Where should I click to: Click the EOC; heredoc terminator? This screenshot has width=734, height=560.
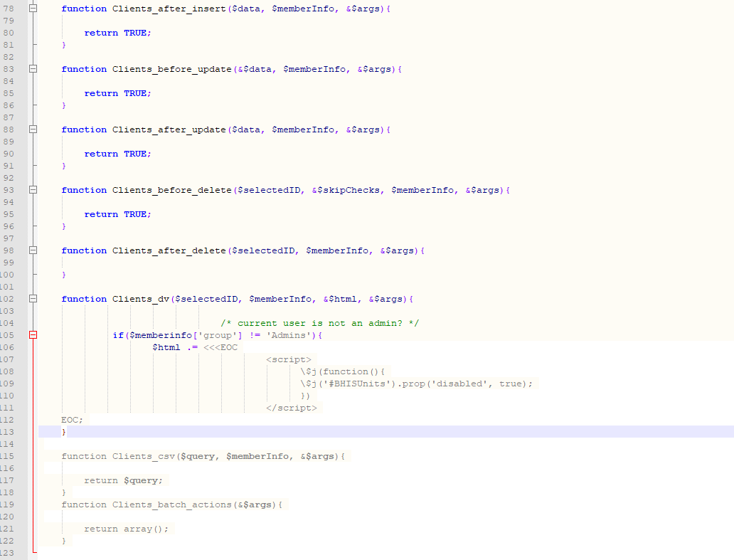(72, 420)
